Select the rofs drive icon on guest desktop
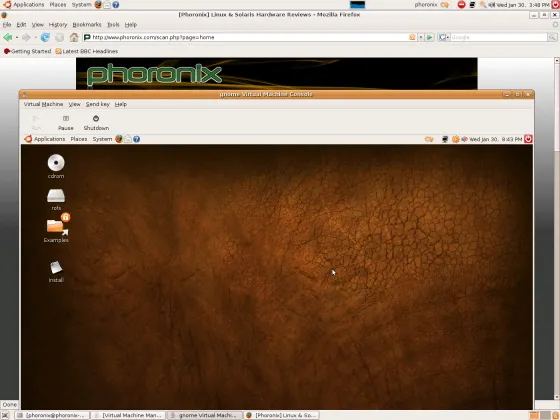The width and height of the screenshot is (560, 420). point(56,200)
